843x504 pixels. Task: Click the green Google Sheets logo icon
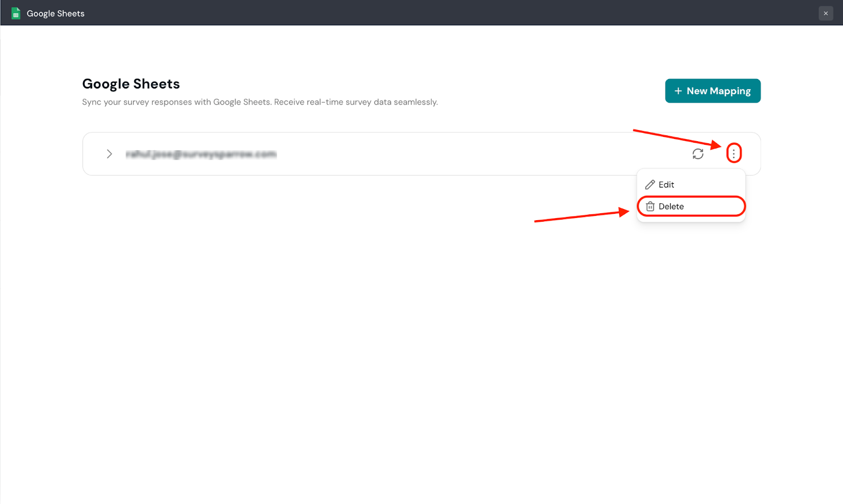(16, 13)
